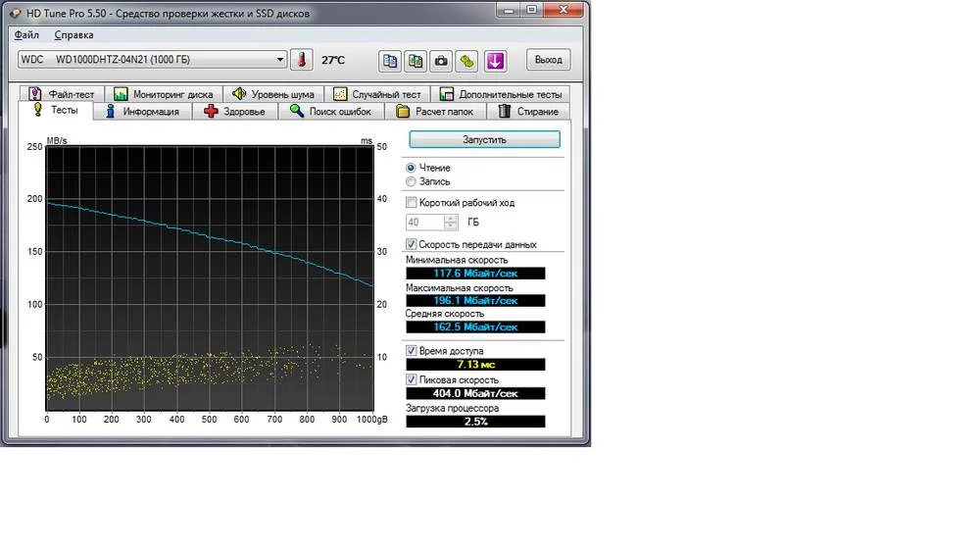Click the camera save screenshot icon
The image size is (980, 552).
[x=442, y=61]
